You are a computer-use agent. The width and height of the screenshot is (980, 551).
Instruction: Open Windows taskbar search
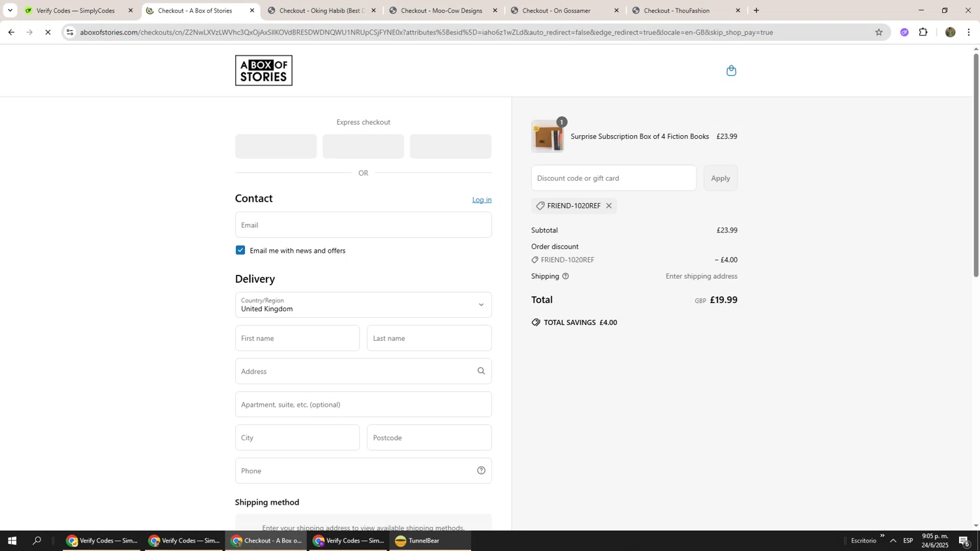pos(37,541)
